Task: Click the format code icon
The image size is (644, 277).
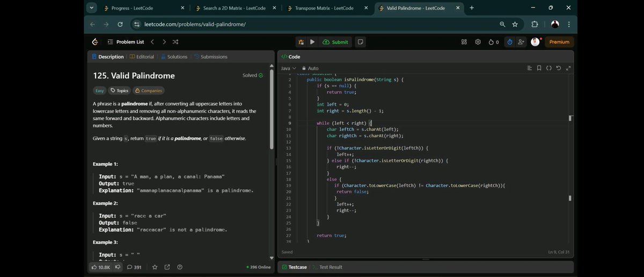Action: (x=529, y=68)
